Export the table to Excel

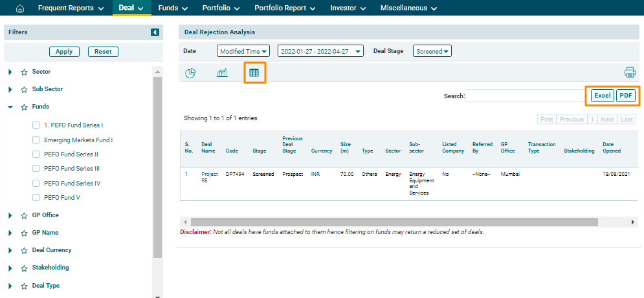pos(602,96)
